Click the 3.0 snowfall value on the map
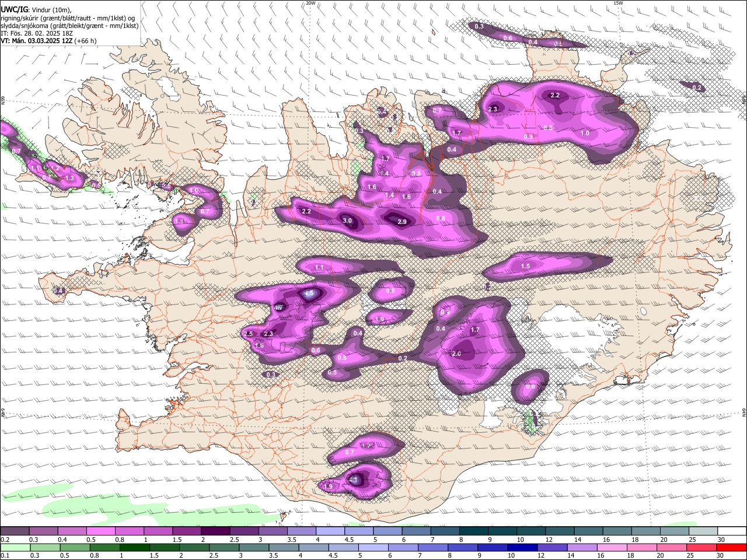 [x=347, y=220]
